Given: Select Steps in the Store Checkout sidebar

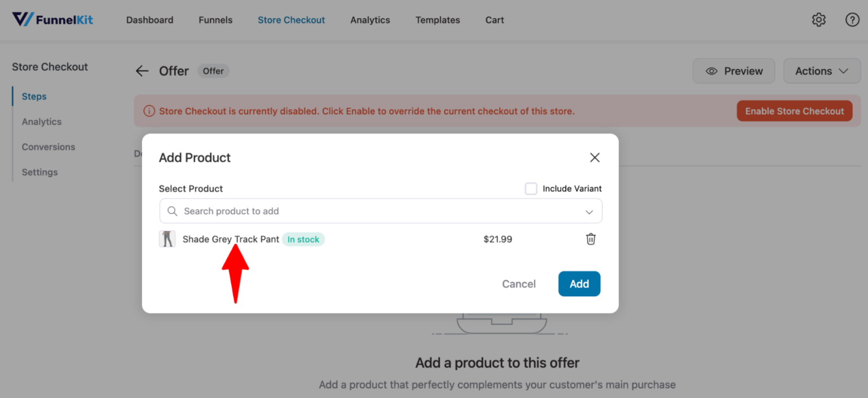Looking at the screenshot, I should tap(33, 96).
